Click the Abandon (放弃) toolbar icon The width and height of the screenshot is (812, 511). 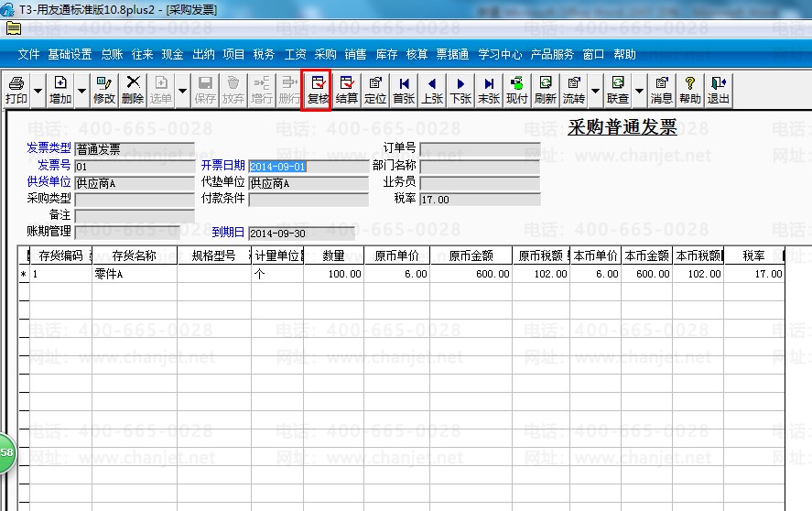pyautogui.click(x=233, y=90)
